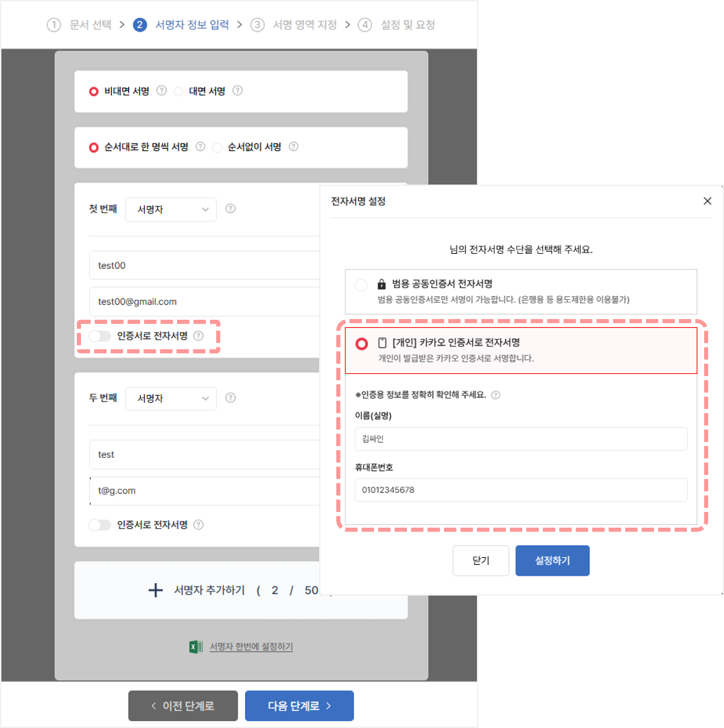The image size is (724, 728).
Task: Click help icon beside 순서대로 한 명씩 서명
Action: (200, 147)
